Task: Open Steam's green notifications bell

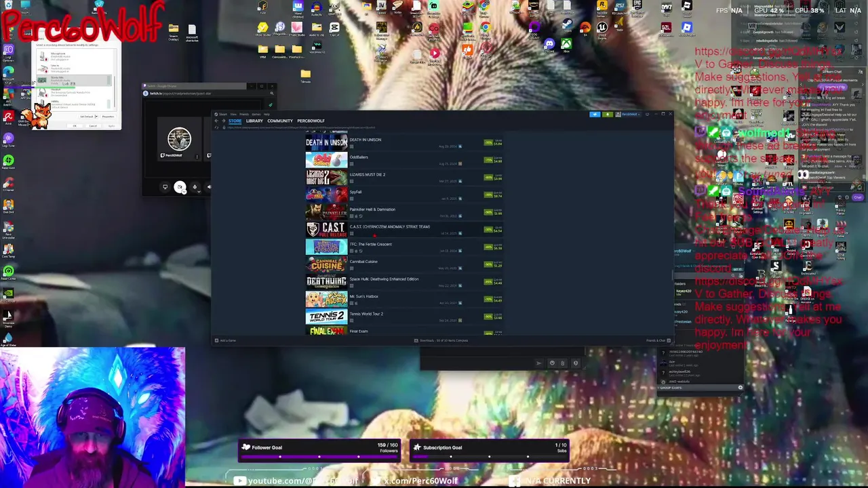Action: (608, 115)
